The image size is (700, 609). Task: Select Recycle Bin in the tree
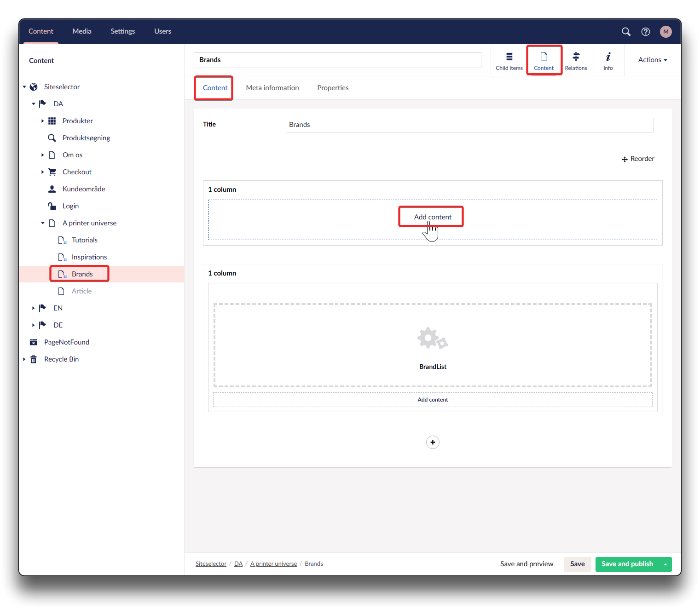61,359
